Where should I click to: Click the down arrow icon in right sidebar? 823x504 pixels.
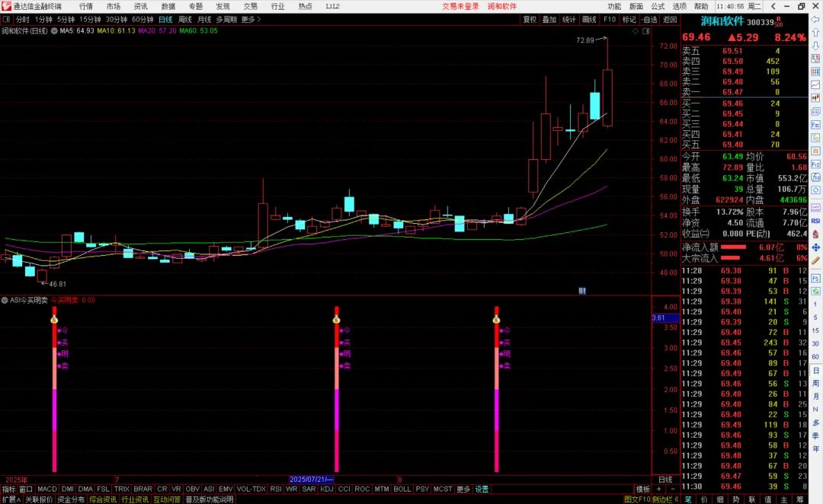coord(815,46)
